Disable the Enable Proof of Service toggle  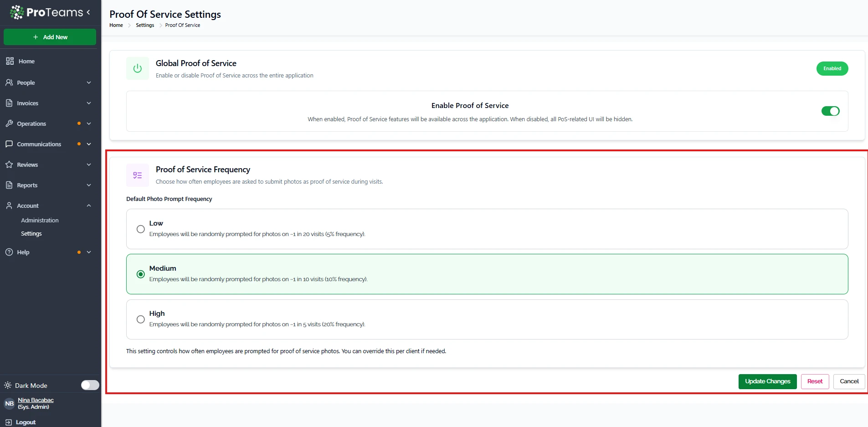[830, 111]
